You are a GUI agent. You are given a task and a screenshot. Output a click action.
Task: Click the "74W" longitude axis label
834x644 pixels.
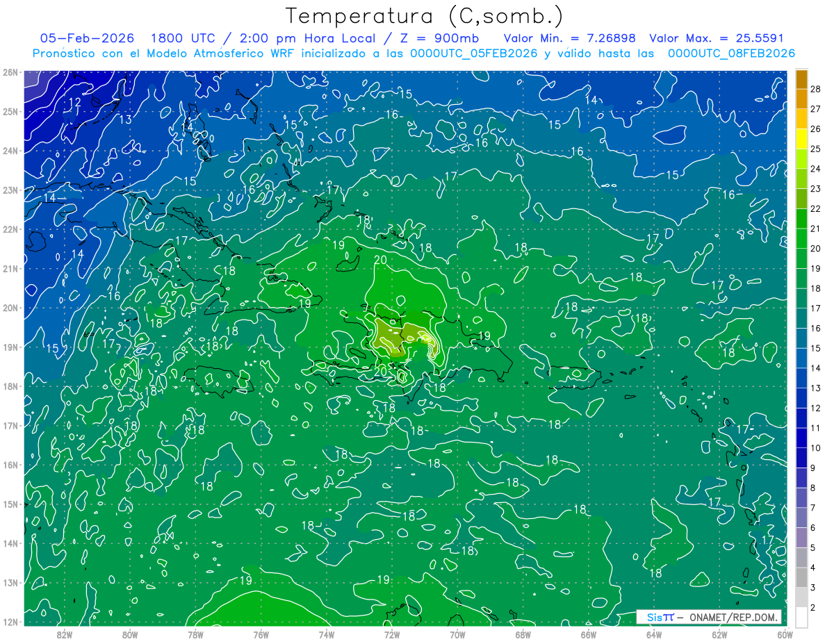[x=327, y=634]
